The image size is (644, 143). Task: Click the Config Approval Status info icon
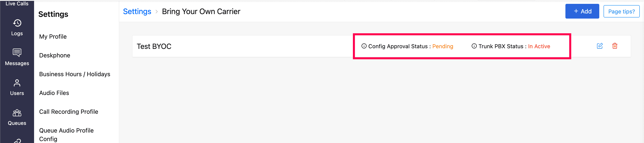[x=364, y=46]
